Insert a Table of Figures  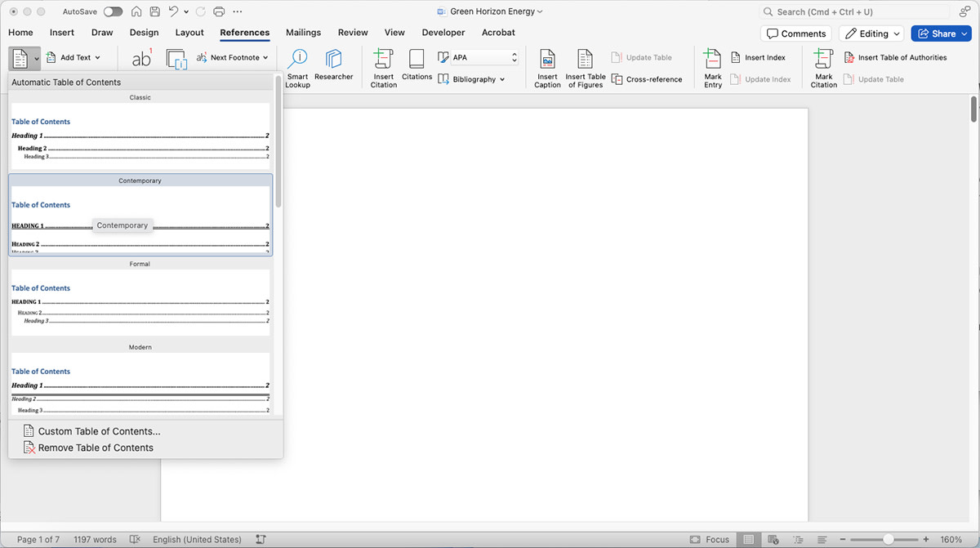click(x=585, y=65)
